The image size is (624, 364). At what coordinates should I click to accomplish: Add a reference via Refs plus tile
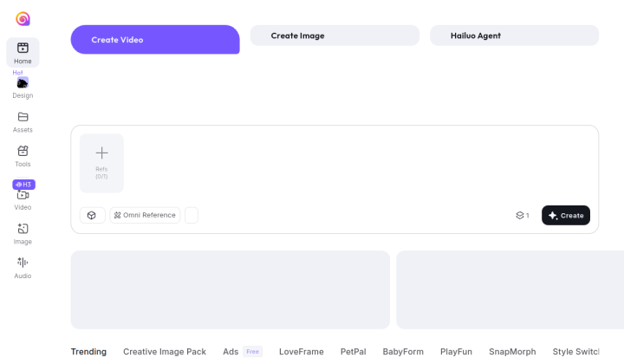(x=102, y=163)
